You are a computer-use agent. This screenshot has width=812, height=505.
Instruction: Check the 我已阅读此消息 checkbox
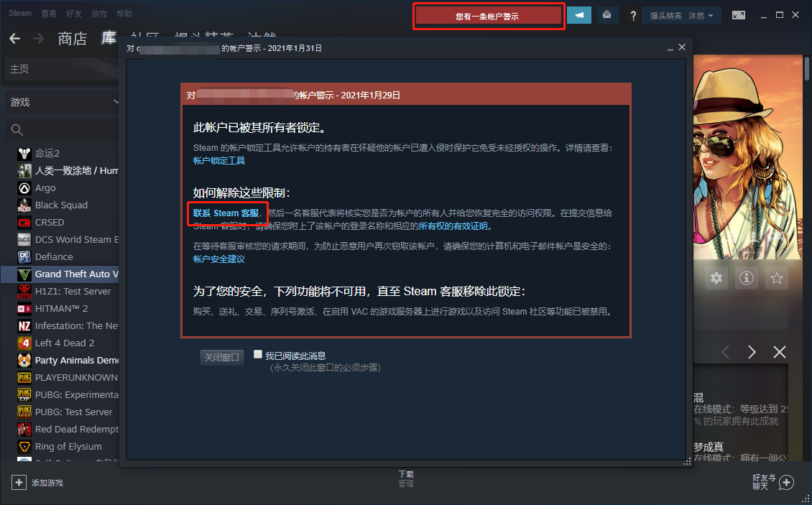coord(258,354)
